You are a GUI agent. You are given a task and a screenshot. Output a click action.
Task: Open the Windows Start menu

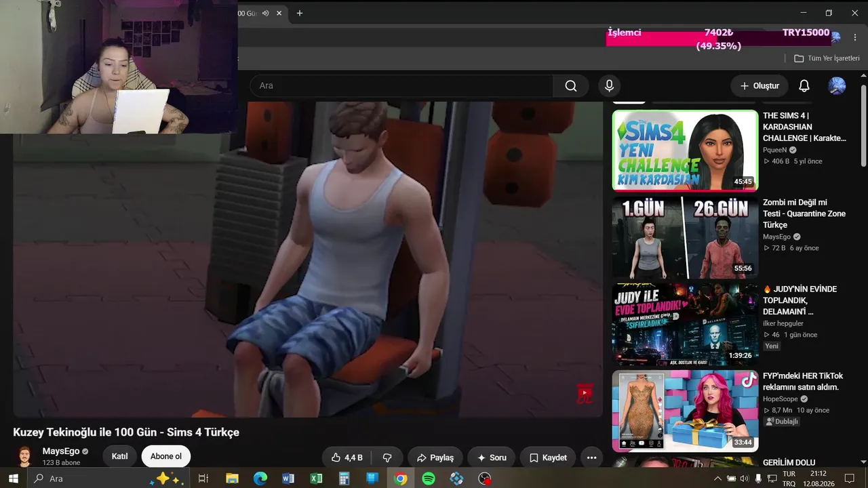click(14, 479)
